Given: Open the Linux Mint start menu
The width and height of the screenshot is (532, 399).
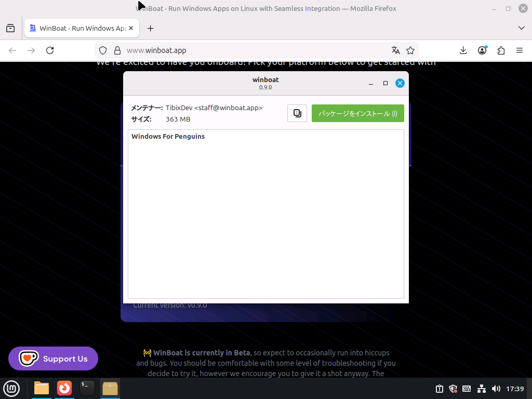Looking at the screenshot, I should 11,388.
